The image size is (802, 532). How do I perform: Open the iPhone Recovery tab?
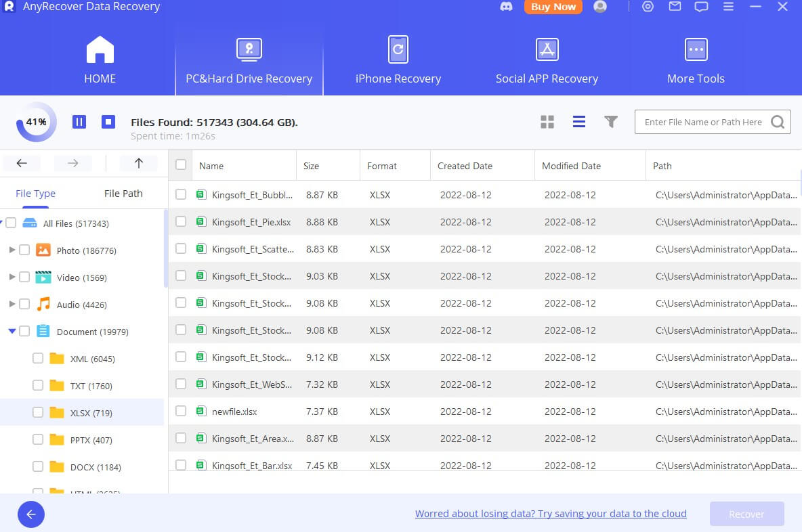pyautogui.click(x=398, y=60)
